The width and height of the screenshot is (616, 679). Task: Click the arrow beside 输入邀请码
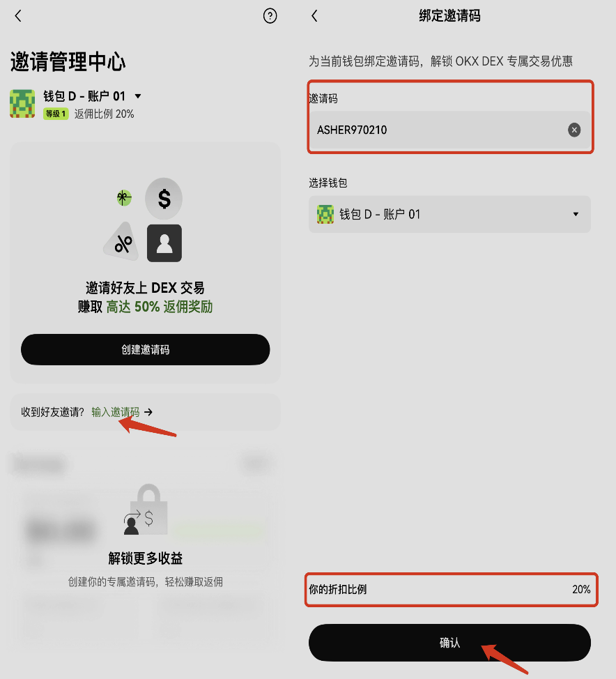(x=148, y=412)
